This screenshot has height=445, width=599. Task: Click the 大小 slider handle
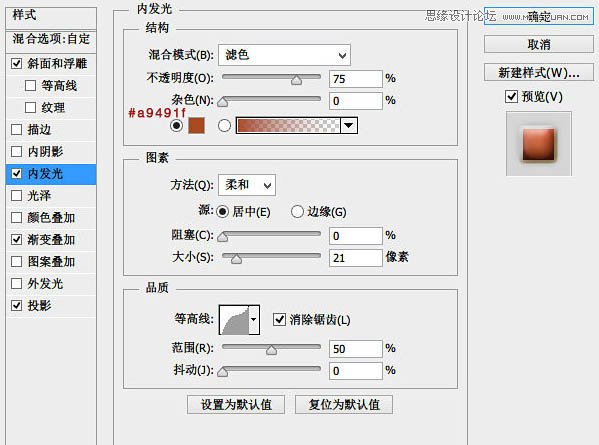point(236,259)
